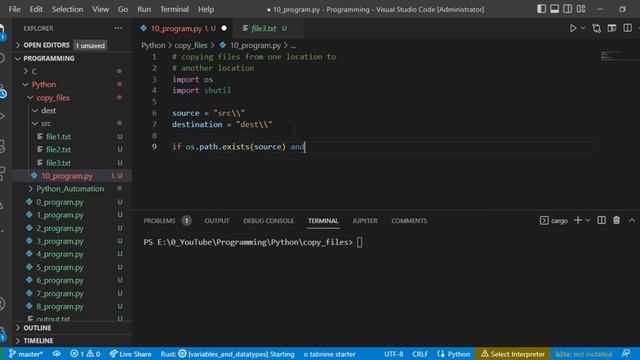Toggle the primary side bar layout icon
This screenshot has height=360, width=640.
click(x=541, y=9)
